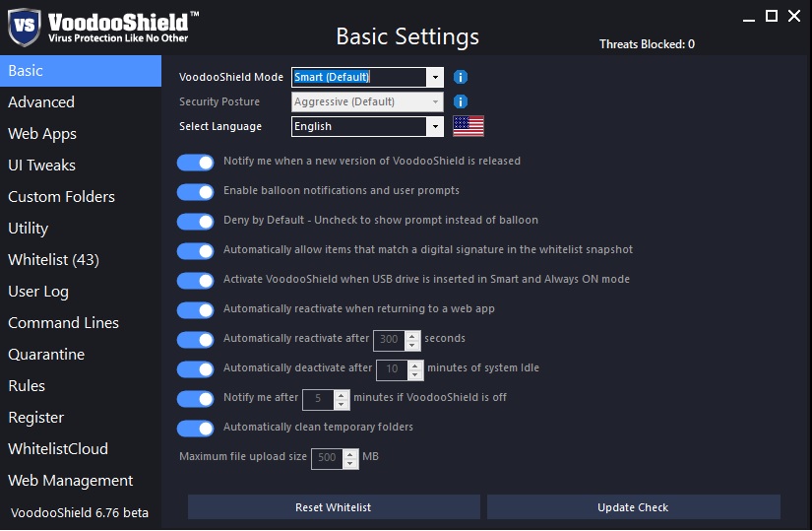Click the US flag language icon
This screenshot has width=812, height=531.
pyautogui.click(x=468, y=126)
